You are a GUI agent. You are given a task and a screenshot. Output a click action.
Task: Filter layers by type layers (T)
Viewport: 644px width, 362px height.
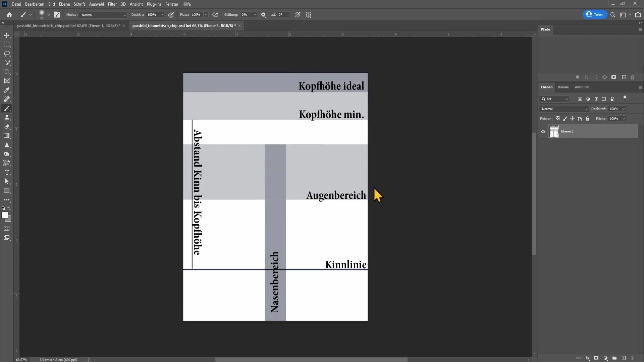click(596, 99)
